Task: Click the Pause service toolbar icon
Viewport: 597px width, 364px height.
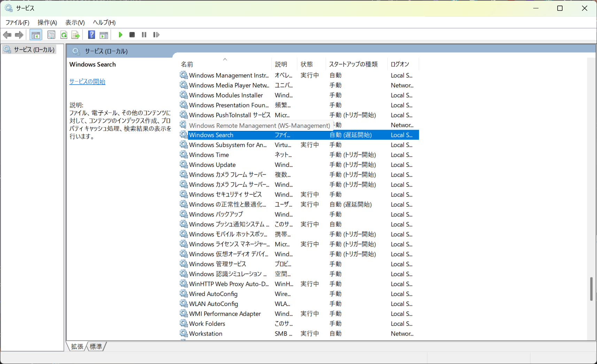Action: tap(144, 35)
